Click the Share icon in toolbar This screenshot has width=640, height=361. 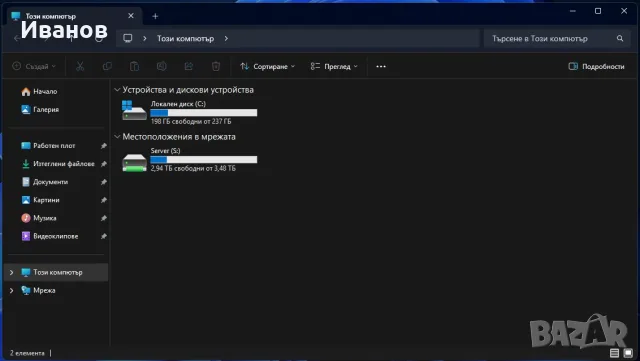(189, 66)
